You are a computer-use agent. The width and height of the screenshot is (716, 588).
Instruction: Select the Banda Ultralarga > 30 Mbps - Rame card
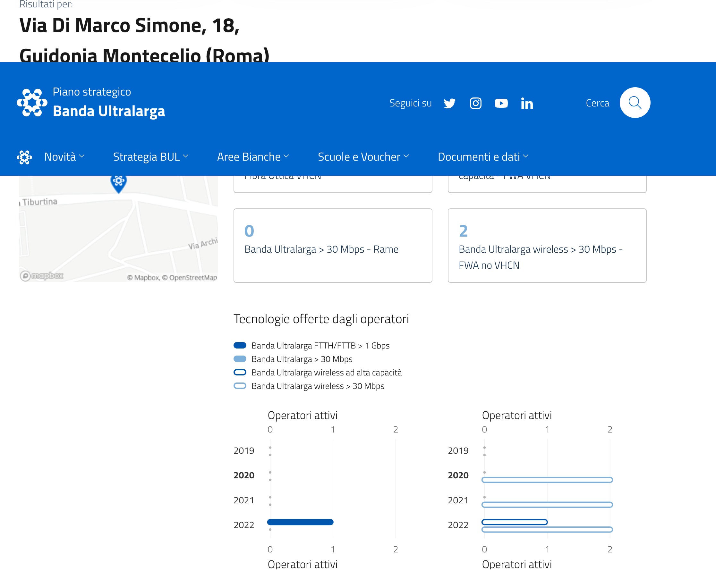point(333,246)
